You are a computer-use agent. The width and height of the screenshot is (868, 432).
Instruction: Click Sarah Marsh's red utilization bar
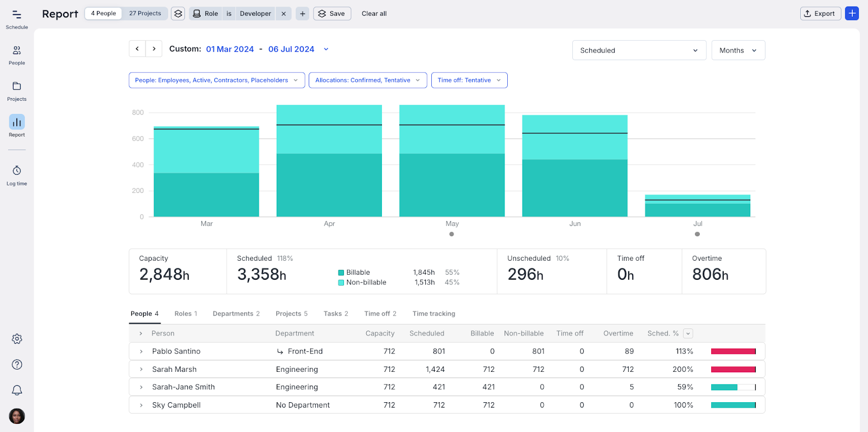tap(733, 369)
